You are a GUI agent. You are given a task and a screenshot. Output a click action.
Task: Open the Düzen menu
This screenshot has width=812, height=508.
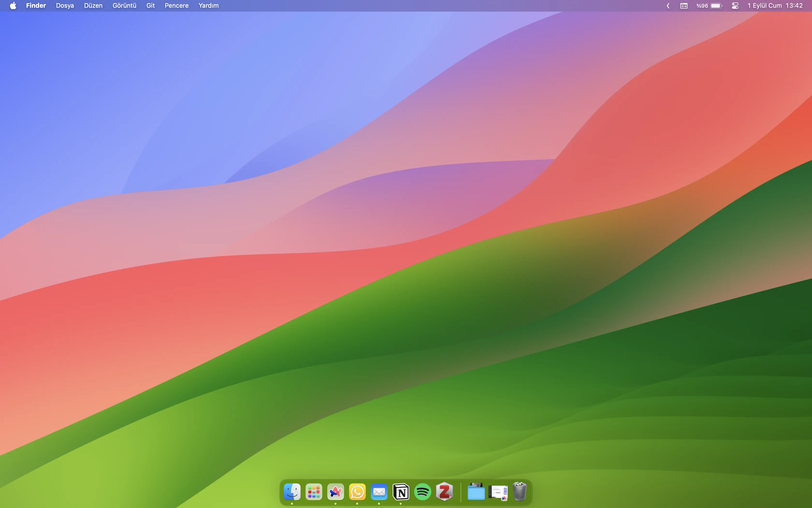coord(93,6)
